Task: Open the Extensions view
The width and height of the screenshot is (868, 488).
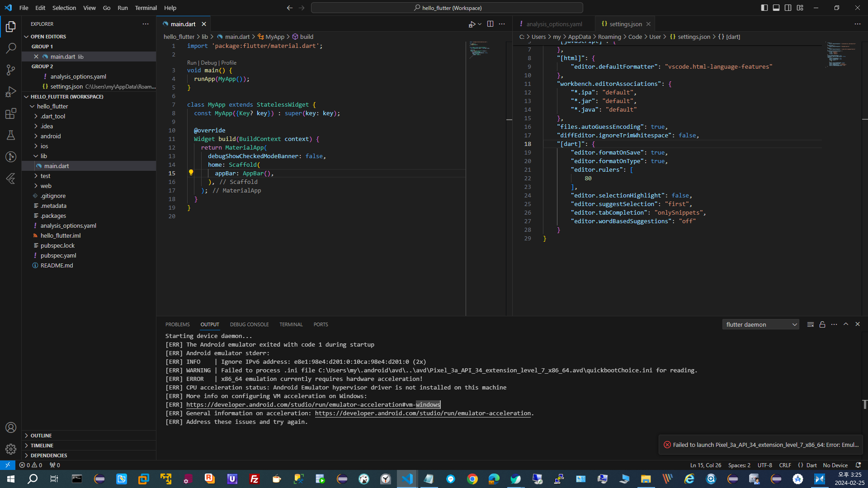Action: pos(11,113)
